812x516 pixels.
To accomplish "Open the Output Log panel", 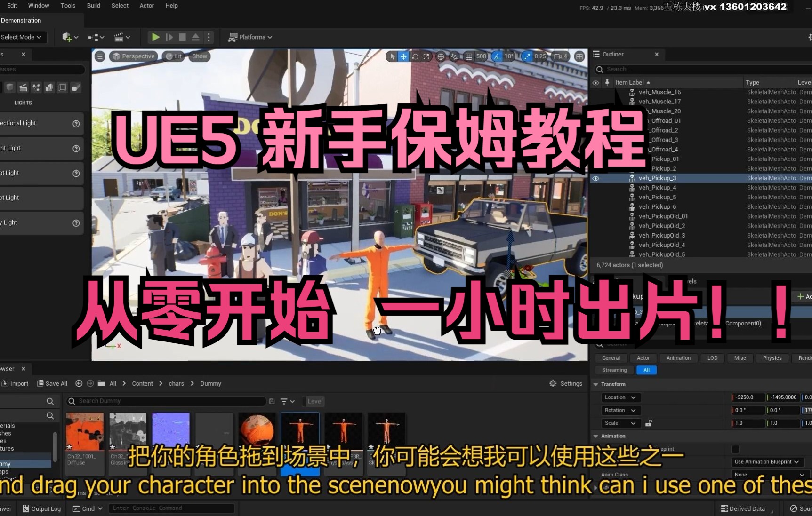I will [42, 508].
